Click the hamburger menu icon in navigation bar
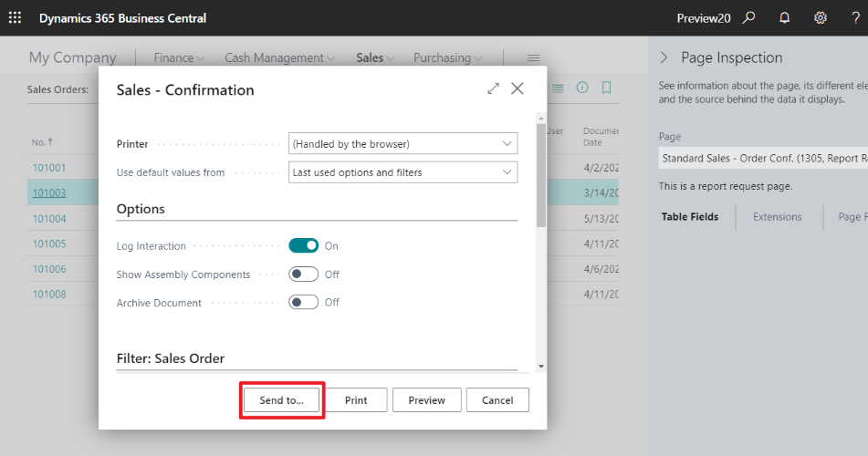Image resolution: width=868 pixels, height=456 pixels. pos(534,58)
